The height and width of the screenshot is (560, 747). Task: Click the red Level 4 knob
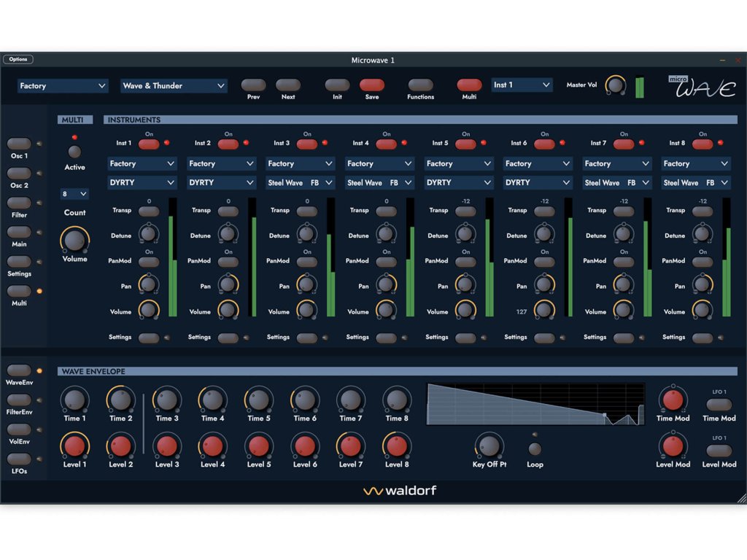pos(212,446)
